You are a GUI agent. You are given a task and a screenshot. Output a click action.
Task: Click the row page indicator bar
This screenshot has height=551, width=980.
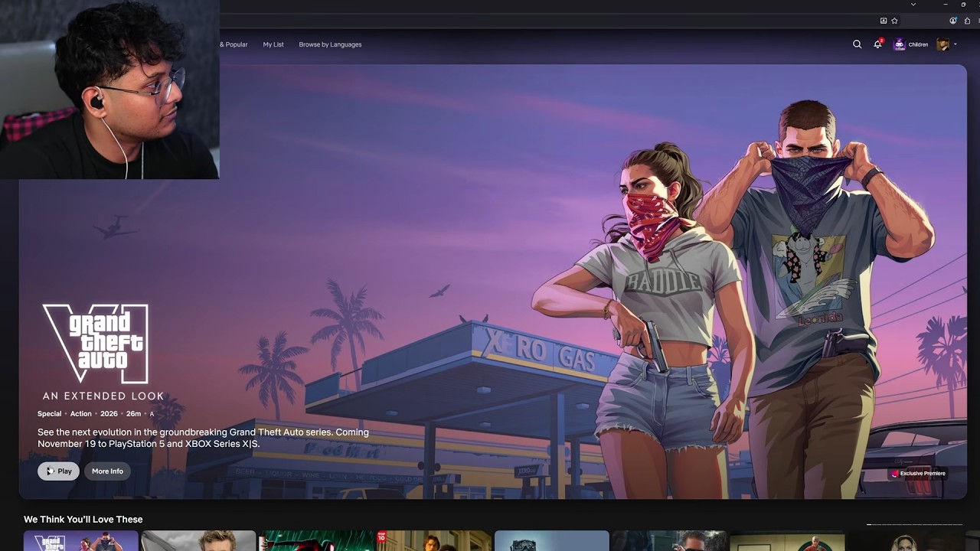tap(914, 525)
